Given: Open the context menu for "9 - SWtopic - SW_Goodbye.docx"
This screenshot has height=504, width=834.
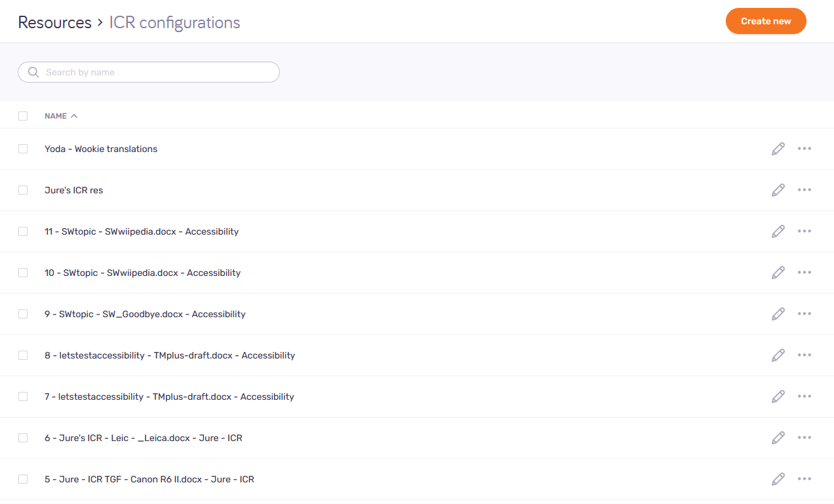Looking at the screenshot, I should 804,313.
